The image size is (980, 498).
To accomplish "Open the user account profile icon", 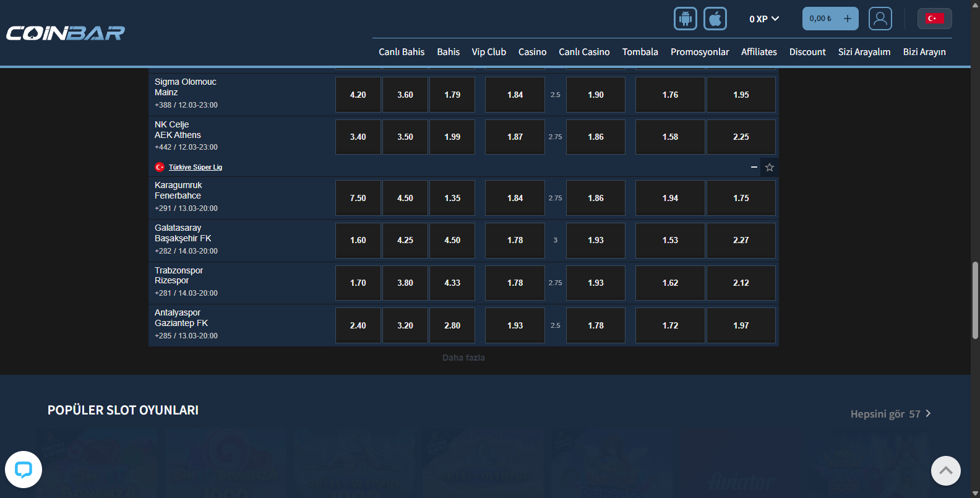I will pyautogui.click(x=880, y=19).
